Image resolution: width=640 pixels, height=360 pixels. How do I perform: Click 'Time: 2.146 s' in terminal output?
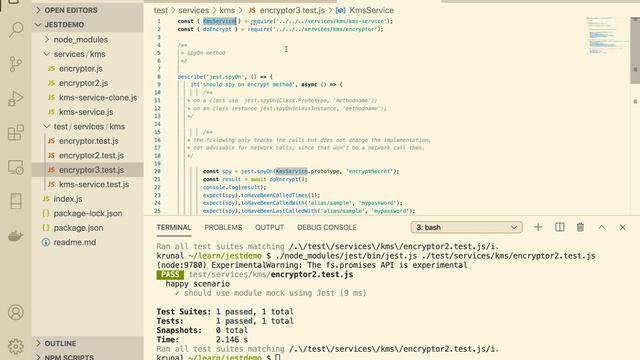[x=202, y=340]
